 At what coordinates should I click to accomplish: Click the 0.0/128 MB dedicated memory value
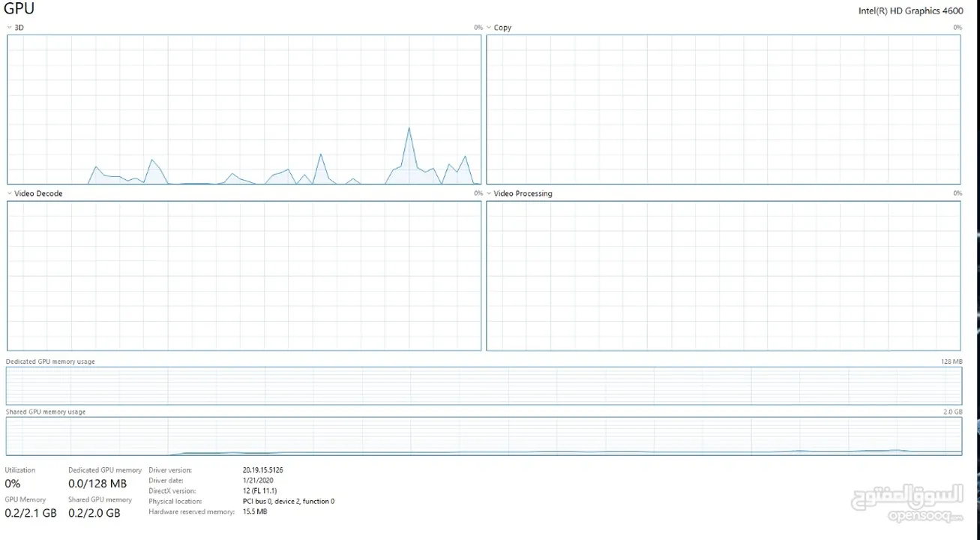click(97, 484)
